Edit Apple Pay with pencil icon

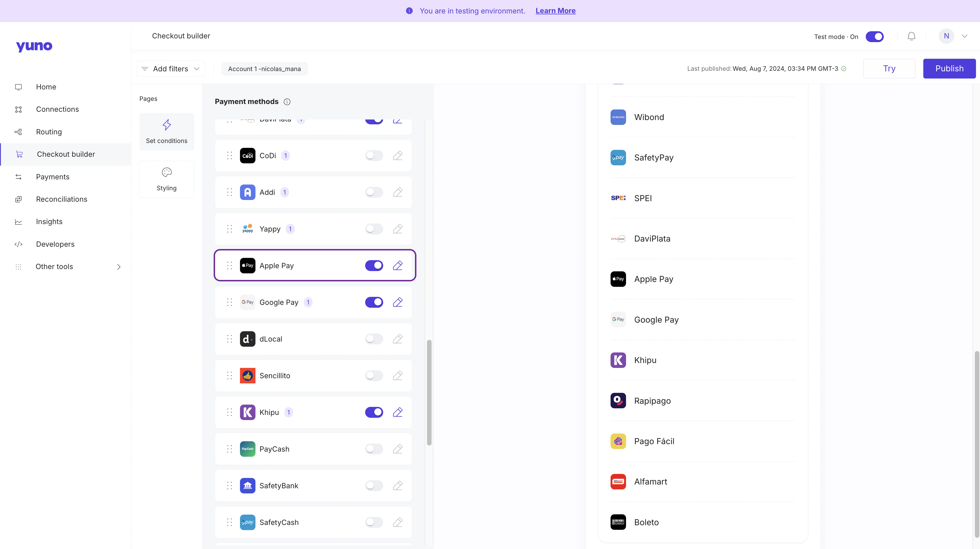click(397, 265)
